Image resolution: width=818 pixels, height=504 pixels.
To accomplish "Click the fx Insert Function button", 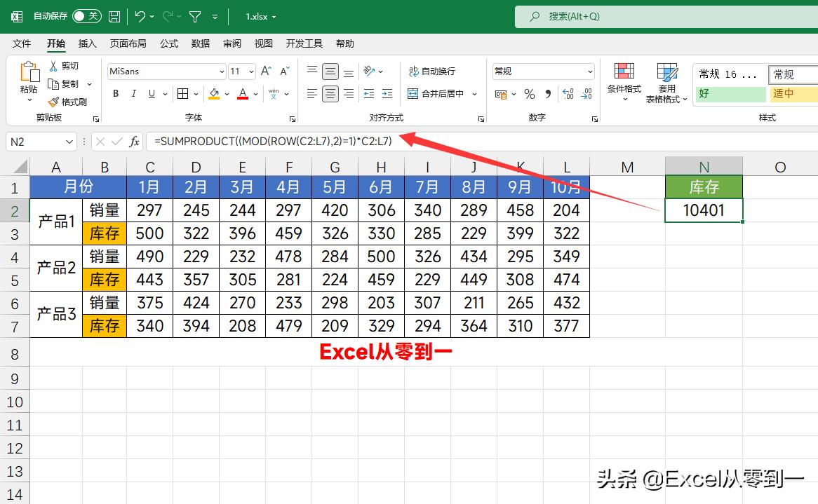I will 135,141.
